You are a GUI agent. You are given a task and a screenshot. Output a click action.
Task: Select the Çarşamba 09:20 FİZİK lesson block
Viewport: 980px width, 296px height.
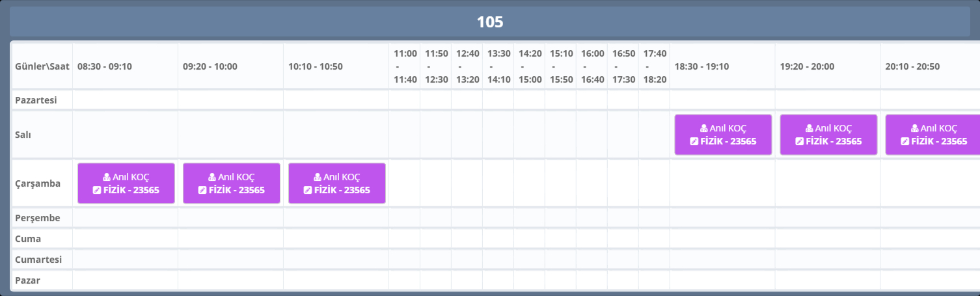tap(232, 183)
